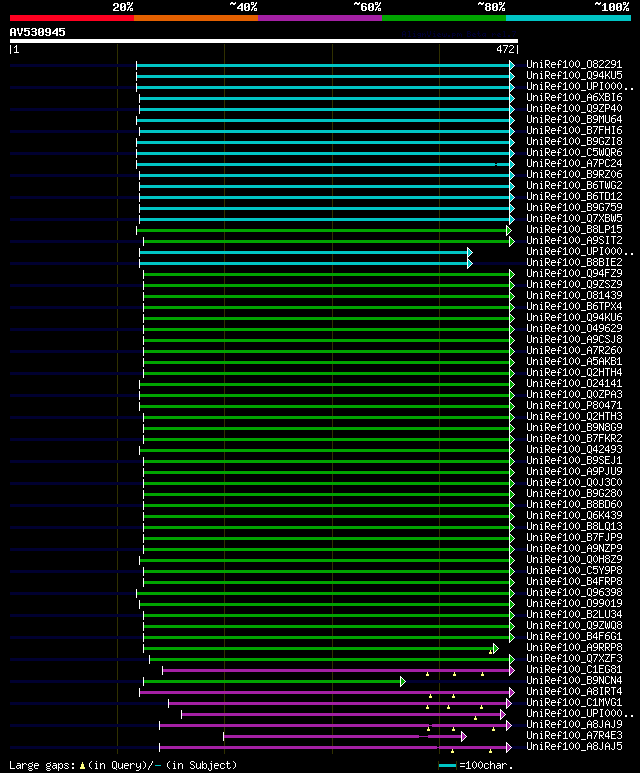Screen dimensions: 640x773
Task: Click the green alignment bar of UniRef100_A9RRP8
Action: (x=319, y=648)
